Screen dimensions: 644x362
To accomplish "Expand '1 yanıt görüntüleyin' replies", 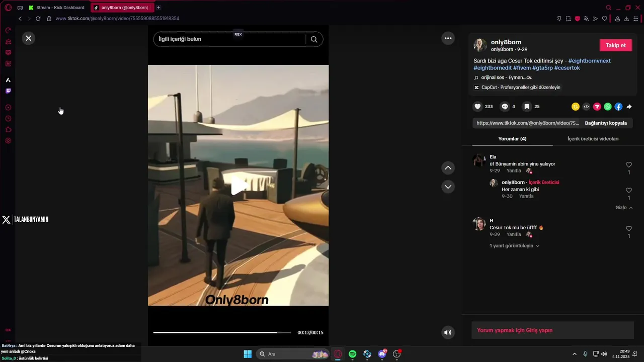I will click(x=514, y=246).
